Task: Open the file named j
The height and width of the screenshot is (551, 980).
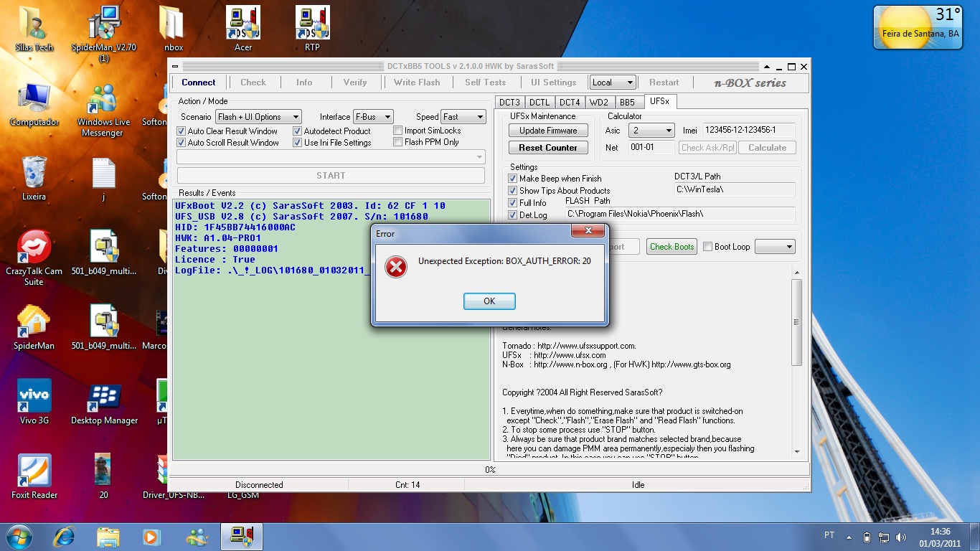Action: pos(104,178)
